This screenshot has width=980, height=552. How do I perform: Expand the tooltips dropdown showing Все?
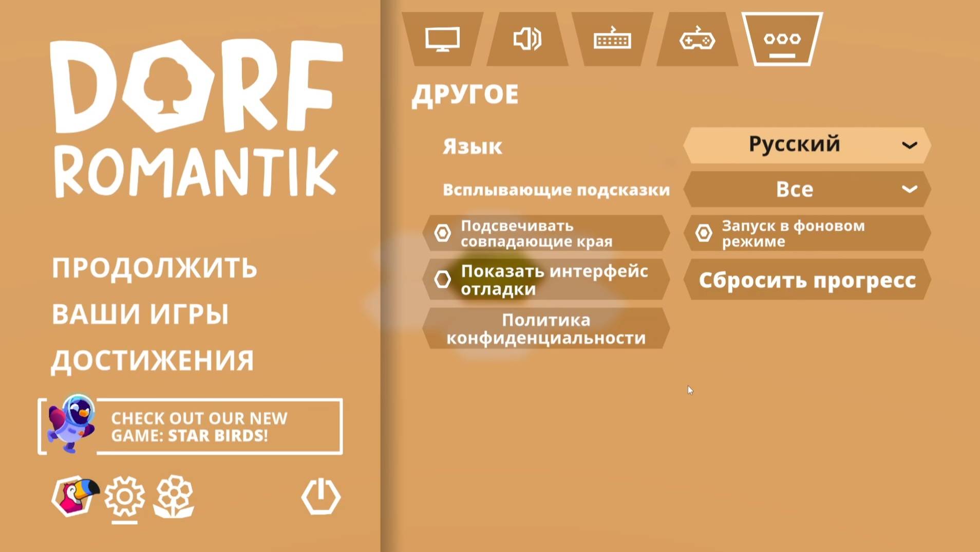pyautogui.click(x=806, y=189)
